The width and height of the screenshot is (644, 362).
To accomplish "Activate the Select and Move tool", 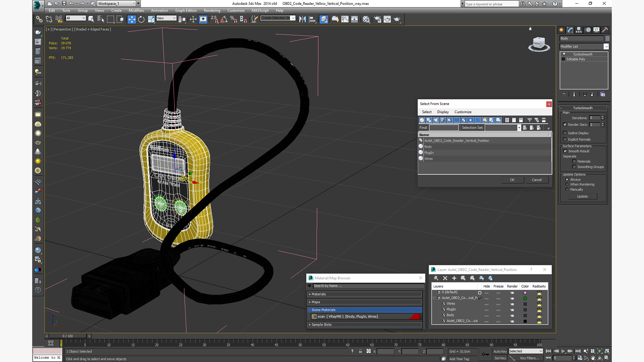I will [x=131, y=19].
